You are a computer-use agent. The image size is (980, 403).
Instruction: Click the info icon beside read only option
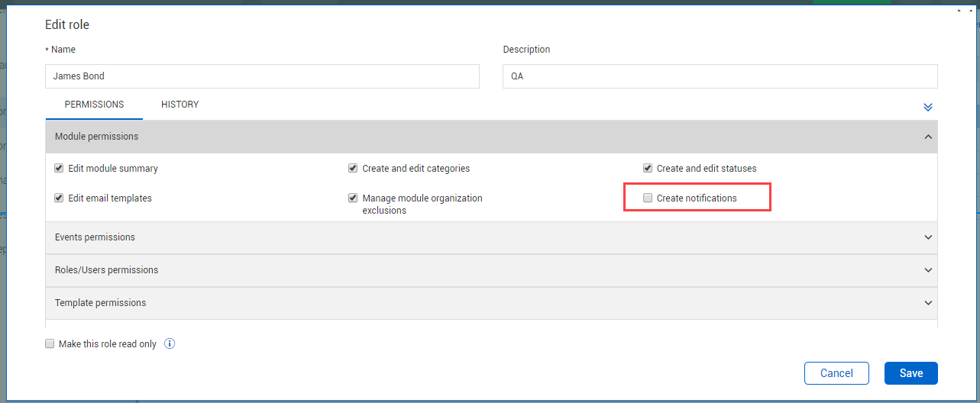(170, 343)
